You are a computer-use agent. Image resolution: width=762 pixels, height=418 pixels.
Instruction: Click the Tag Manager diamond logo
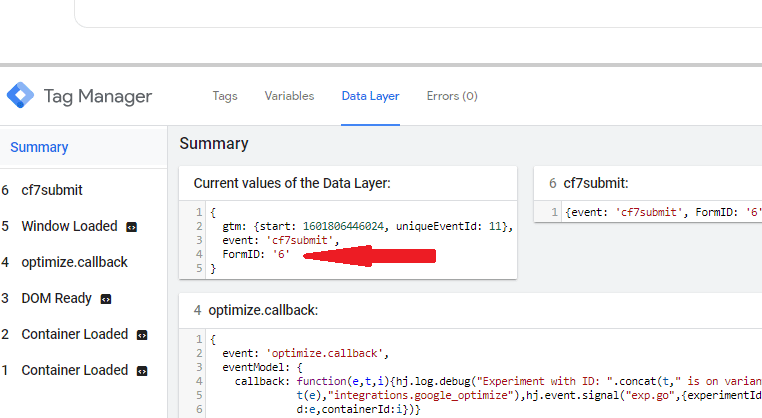point(20,96)
